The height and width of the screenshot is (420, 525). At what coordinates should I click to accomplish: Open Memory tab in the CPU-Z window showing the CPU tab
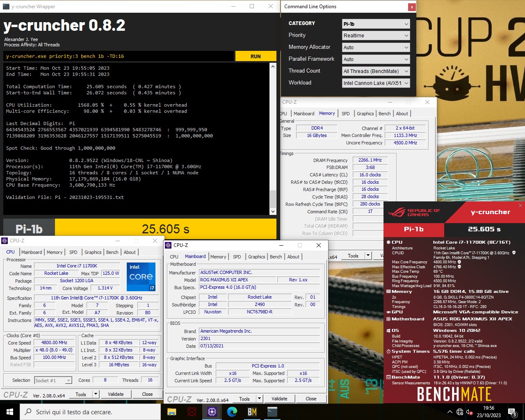tap(55, 252)
